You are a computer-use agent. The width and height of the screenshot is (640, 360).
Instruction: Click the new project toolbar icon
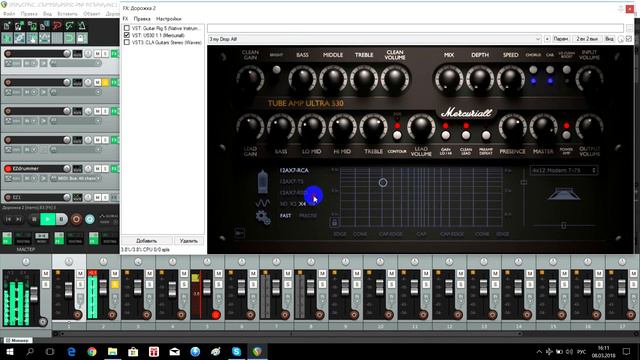click(x=7, y=26)
